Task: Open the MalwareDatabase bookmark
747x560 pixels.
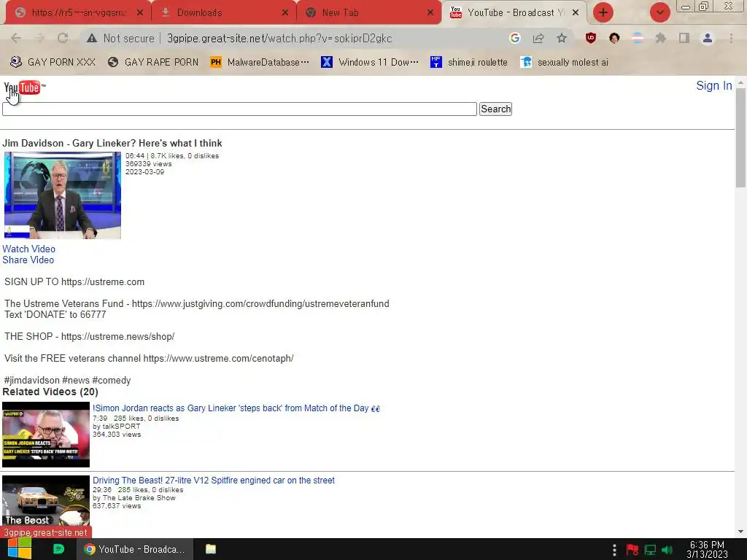Action: point(260,62)
